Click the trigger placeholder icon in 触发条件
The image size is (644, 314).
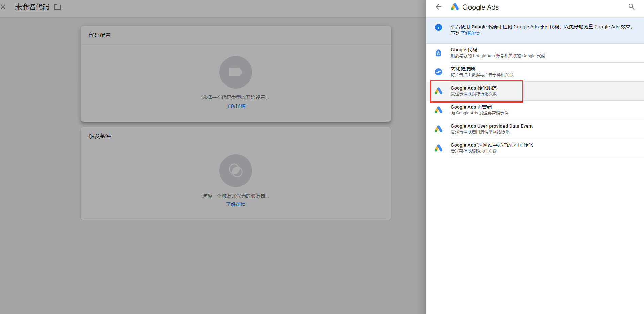pos(236,171)
